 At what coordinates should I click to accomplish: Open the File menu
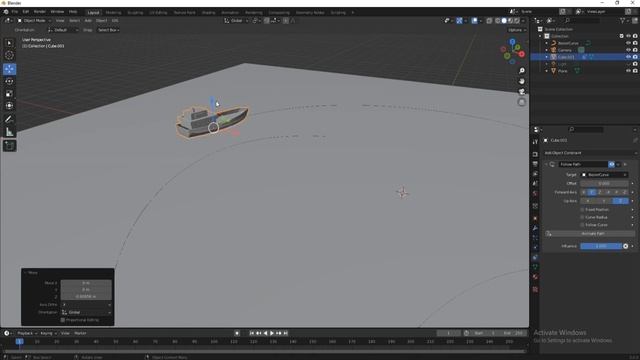pos(15,12)
